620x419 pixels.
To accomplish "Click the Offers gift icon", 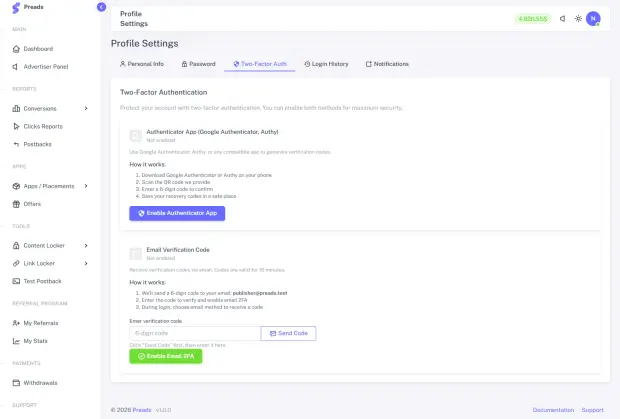I will pos(16,204).
